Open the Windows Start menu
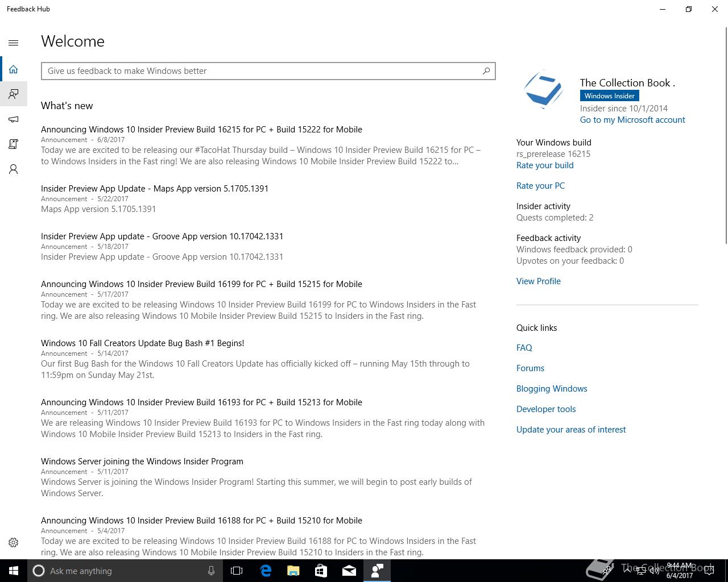 pyautogui.click(x=14, y=571)
